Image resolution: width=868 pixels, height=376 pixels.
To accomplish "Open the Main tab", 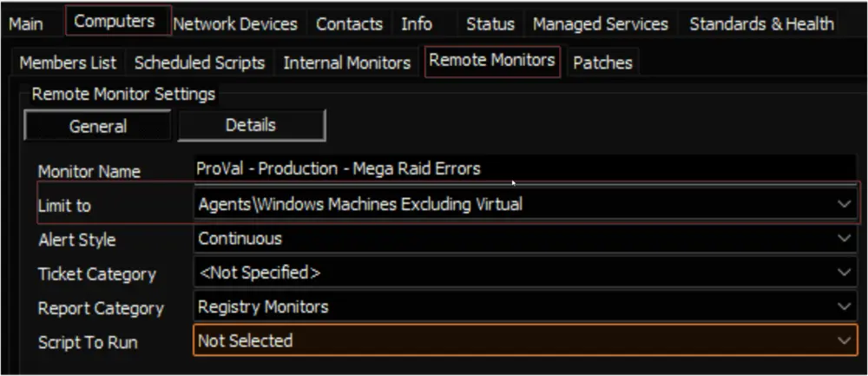I will pos(26,23).
